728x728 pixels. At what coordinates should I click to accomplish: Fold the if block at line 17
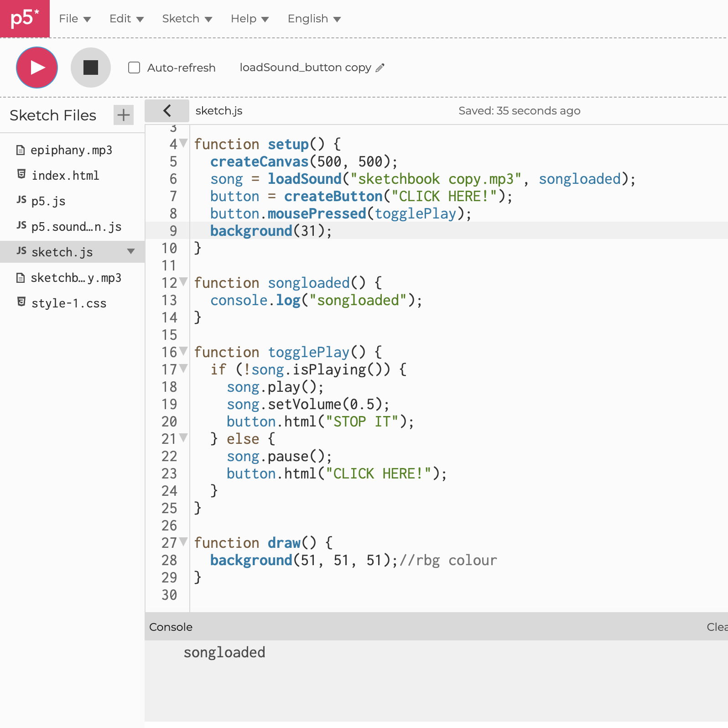point(183,369)
